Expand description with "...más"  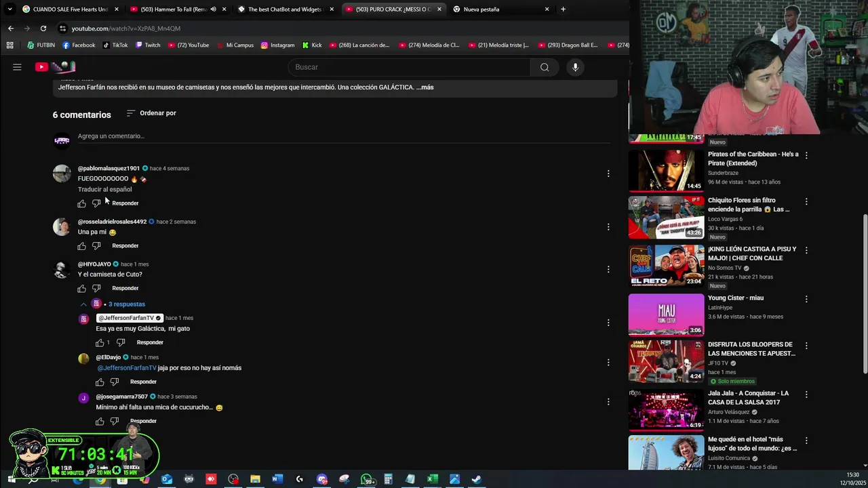[425, 87]
